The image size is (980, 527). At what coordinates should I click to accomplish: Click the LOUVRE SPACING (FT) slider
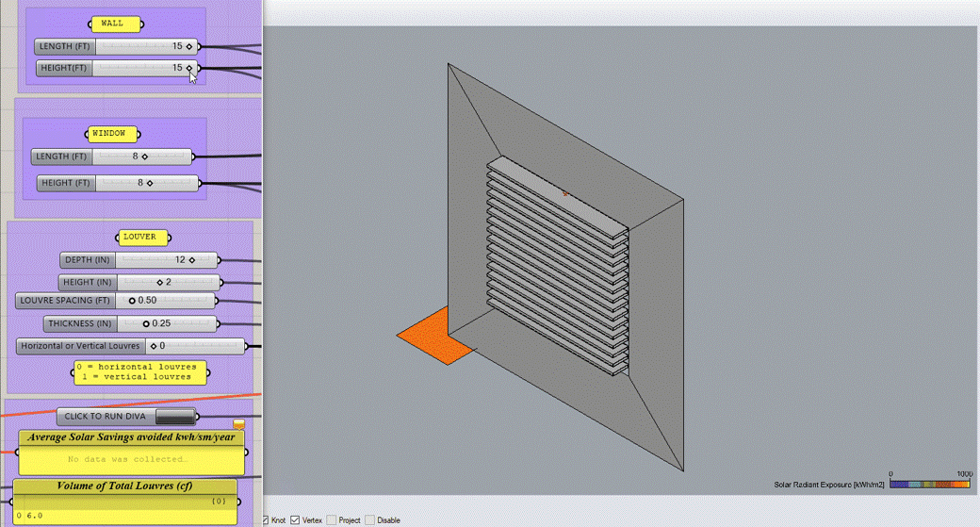[x=116, y=301]
